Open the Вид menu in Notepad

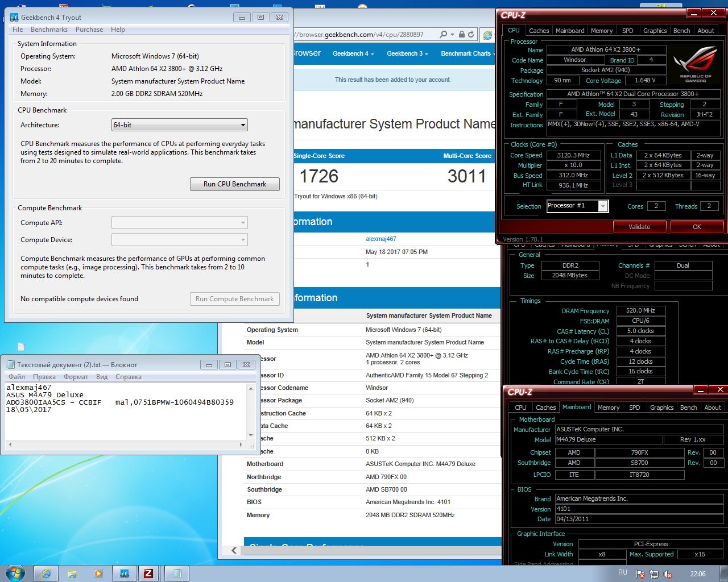point(102,377)
